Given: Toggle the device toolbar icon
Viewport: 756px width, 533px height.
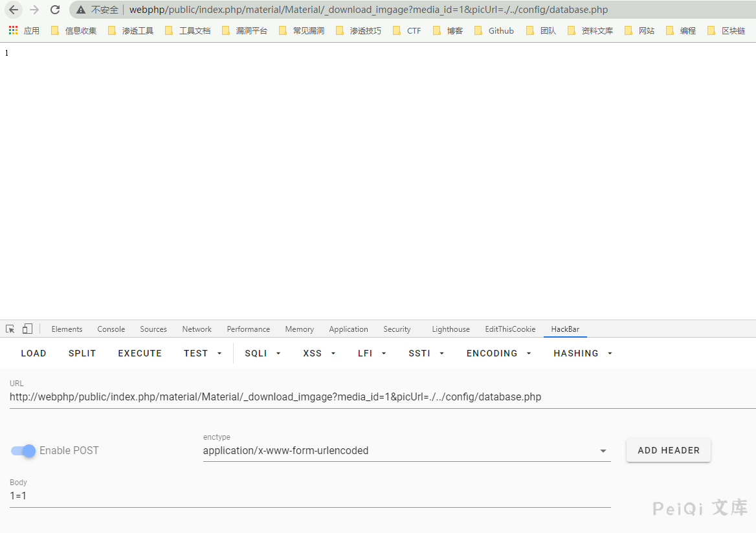Looking at the screenshot, I should click(x=27, y=329).
